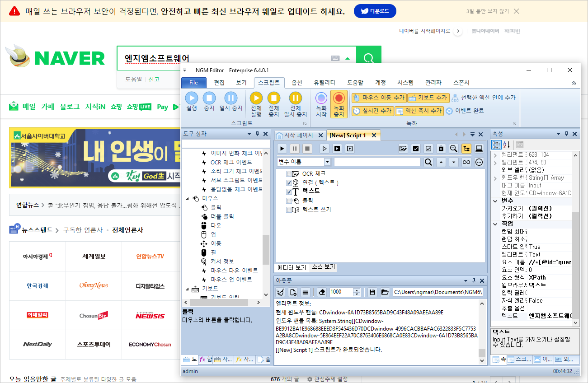This screenshot has width=588, height=383.
Task: Click the save floppy icon in 아웃풋
Action: pos(372,292)
